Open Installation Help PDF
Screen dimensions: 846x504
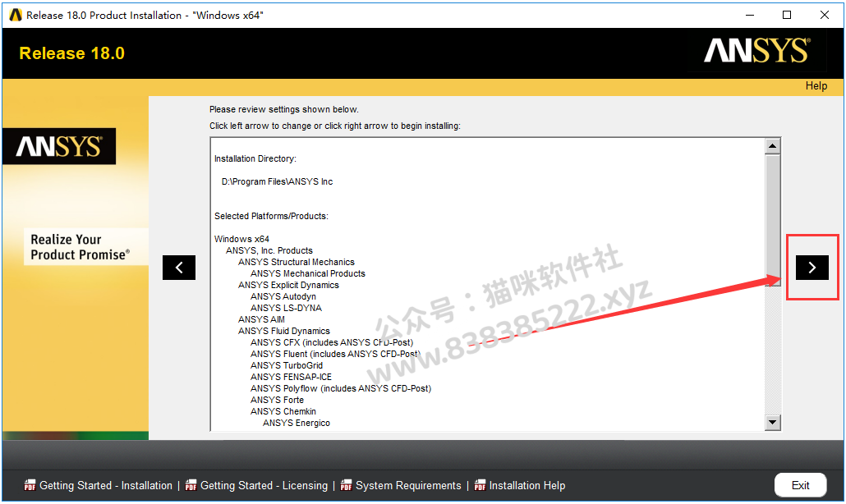527,486
